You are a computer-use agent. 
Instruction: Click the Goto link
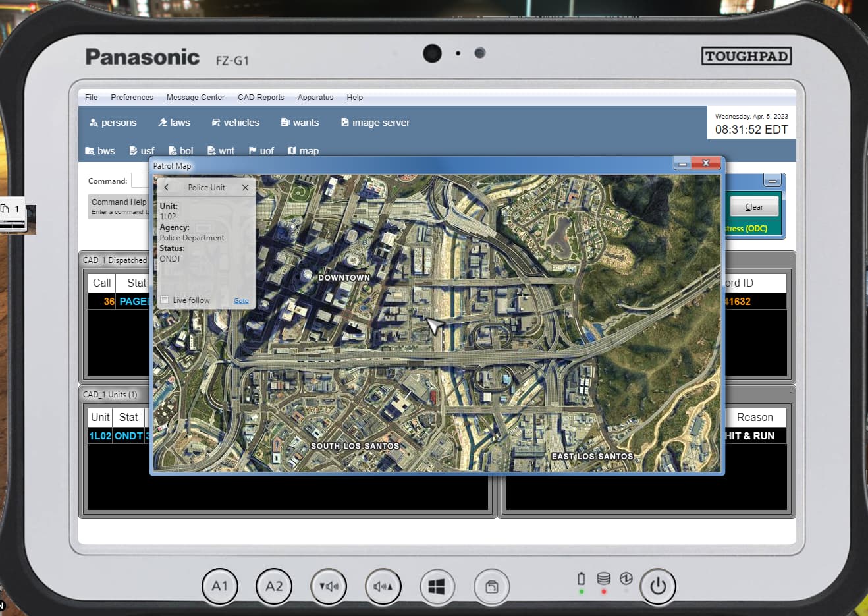point(241,301)
